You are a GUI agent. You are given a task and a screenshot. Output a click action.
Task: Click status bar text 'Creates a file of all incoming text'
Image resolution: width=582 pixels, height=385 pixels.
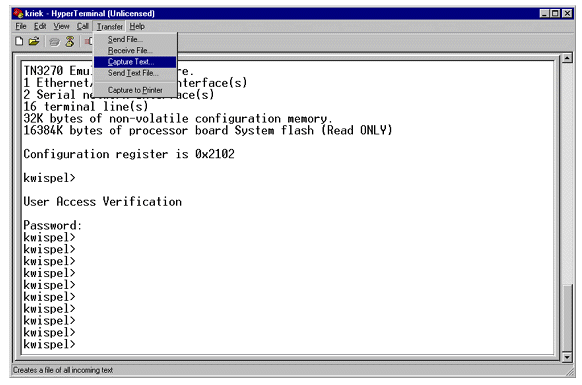pyautogui.click(x=63, y=370)
